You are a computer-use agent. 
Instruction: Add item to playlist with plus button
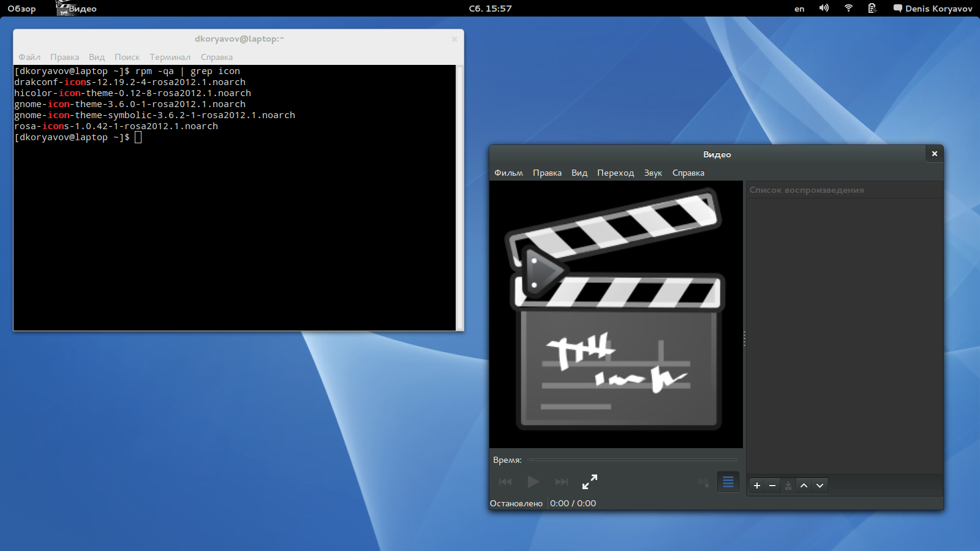click(x=757, y=485)
